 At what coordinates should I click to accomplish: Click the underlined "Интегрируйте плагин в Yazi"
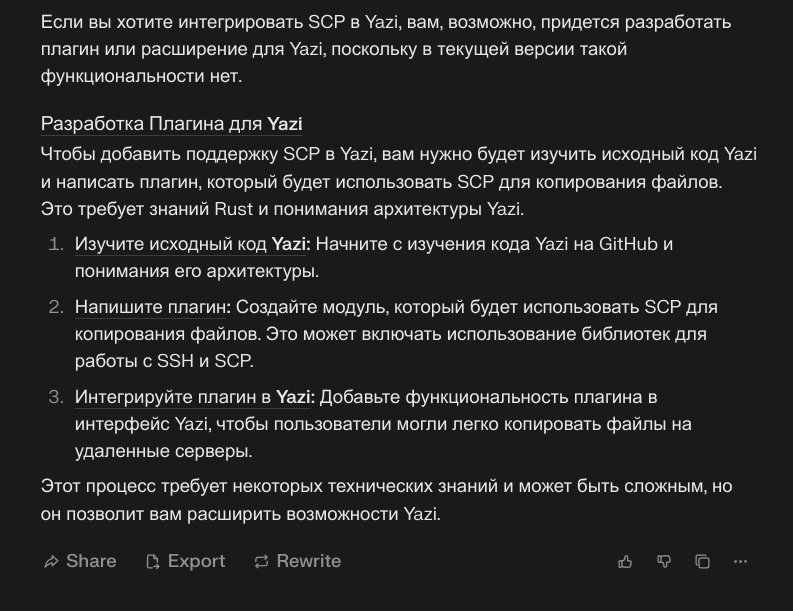point(194,397)
